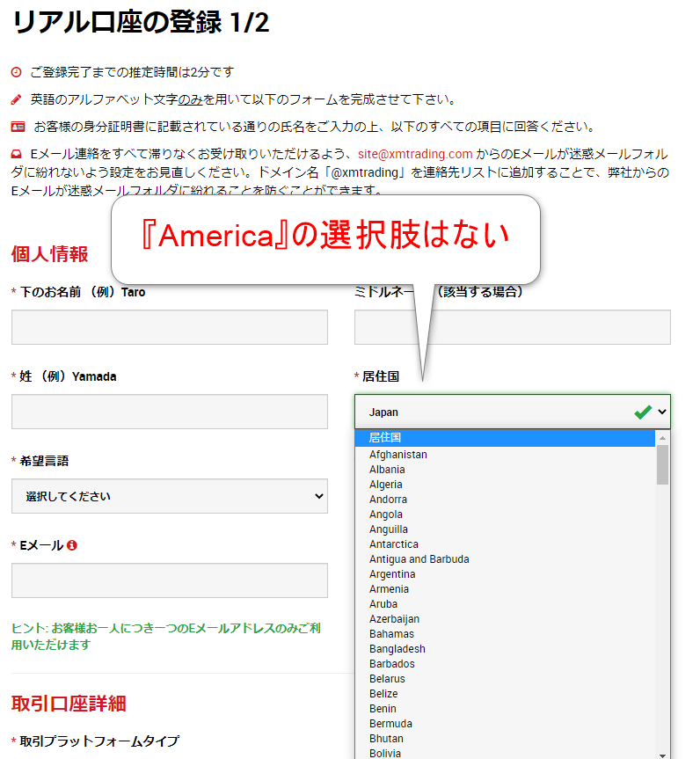
Task: Click the clock icon beside estimated time
Action: click(17, 73)
